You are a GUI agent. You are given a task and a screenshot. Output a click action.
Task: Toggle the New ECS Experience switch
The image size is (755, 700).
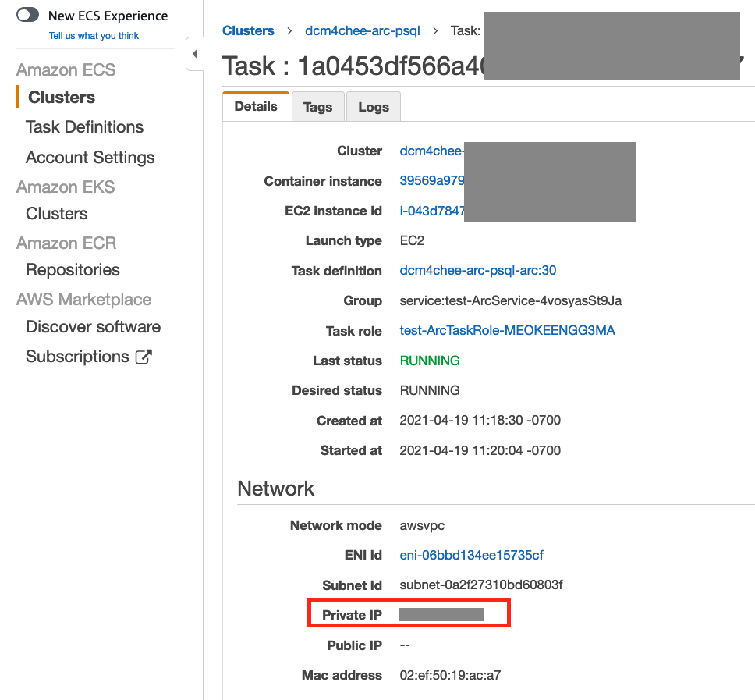(x=27, y=15)
